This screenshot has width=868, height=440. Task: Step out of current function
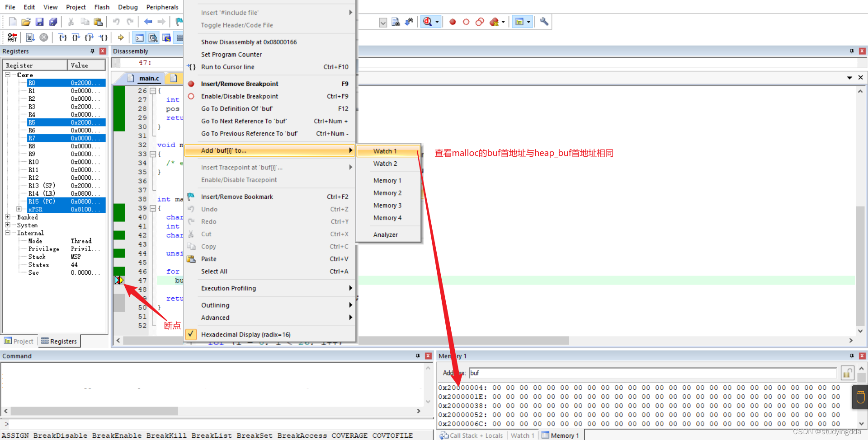pos(90,37)
